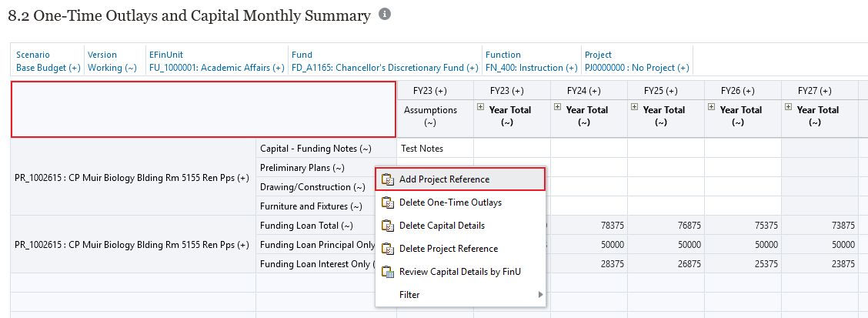
Task: Click the Delete One-Time Outlays menu icon
Action: [x=388, y=203]
